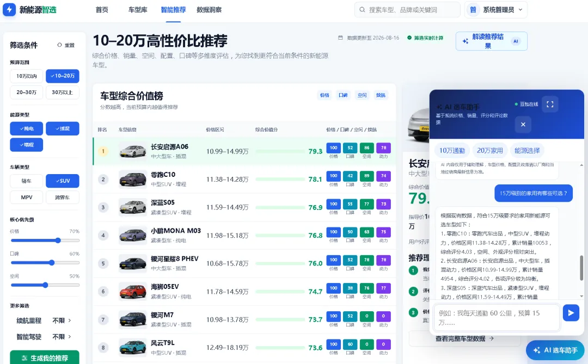Click the 管 avatar icon
This screenshot has height=364, width=588.
pyautogui.click(x=473, y=10)
